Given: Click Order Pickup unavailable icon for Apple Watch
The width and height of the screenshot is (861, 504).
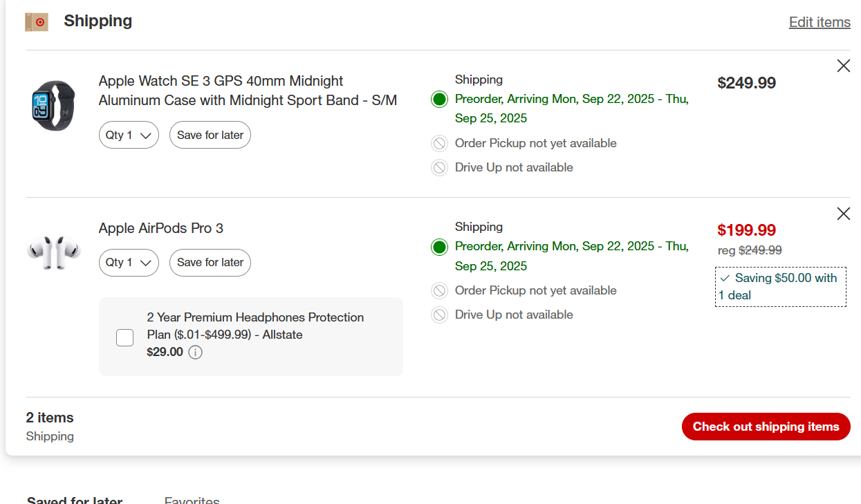Looking at the screenshot, I should (x=439, y=144).
